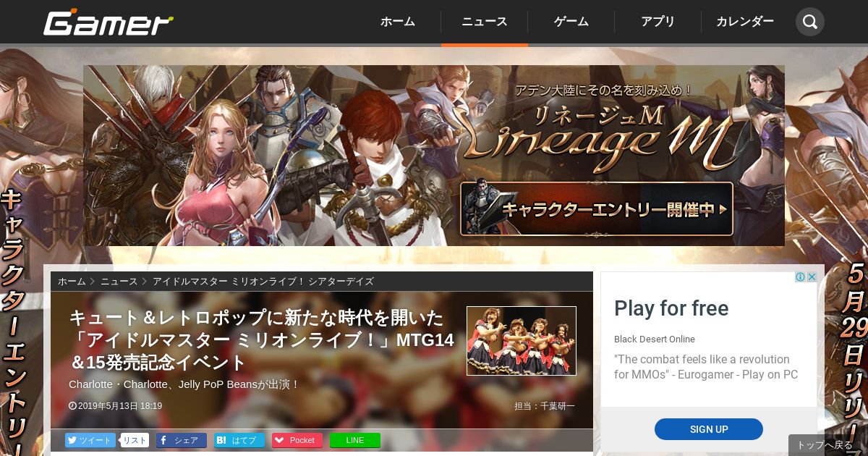
Task: Click the article headline about MTG14＆15発売記念イベント
Action: coord(262,340)
